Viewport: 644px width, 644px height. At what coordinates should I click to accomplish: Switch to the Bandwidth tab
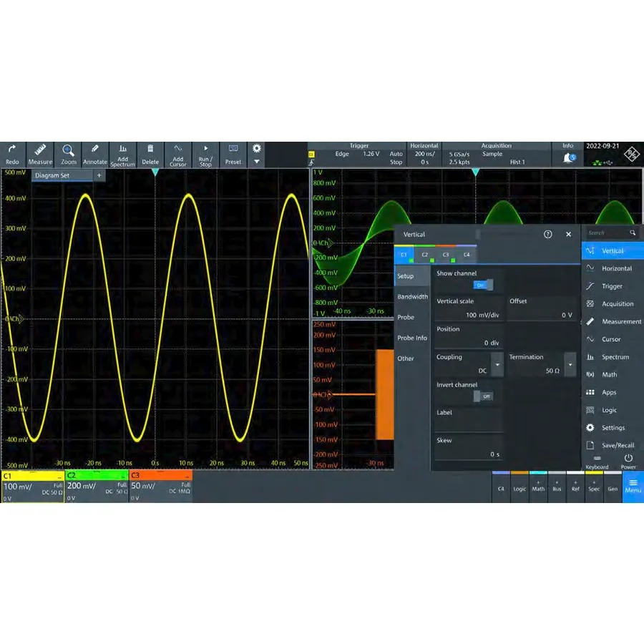point(411,296)
